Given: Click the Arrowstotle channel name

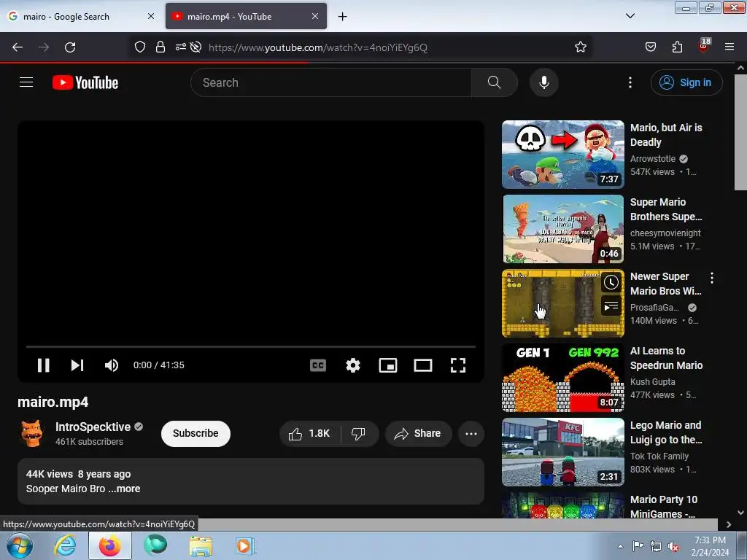Looking at the screenshot, I should click(x=653, y=159).
